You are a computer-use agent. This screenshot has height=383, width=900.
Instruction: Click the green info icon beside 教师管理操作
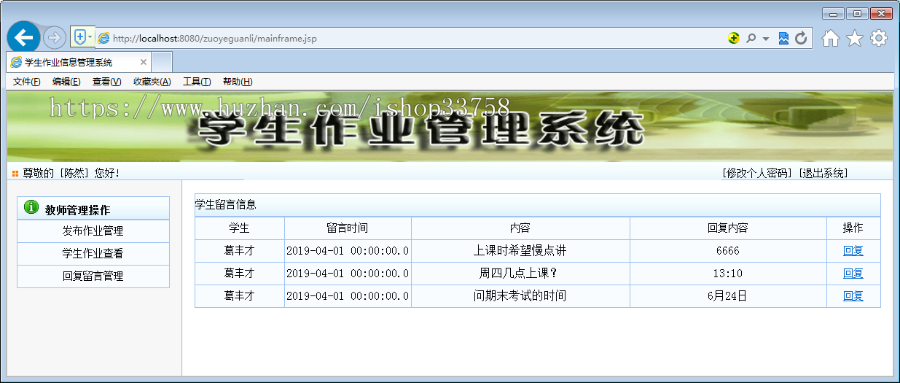(32, 208)
